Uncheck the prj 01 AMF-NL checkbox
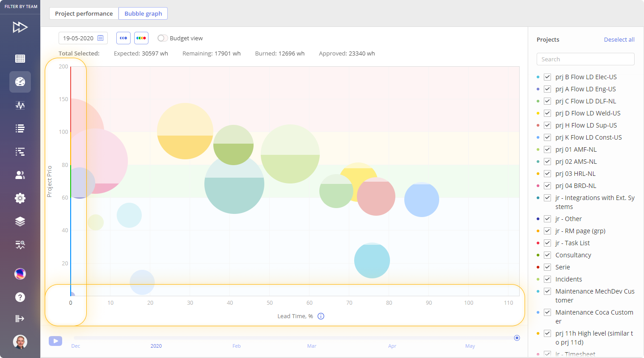 [547, 149]
